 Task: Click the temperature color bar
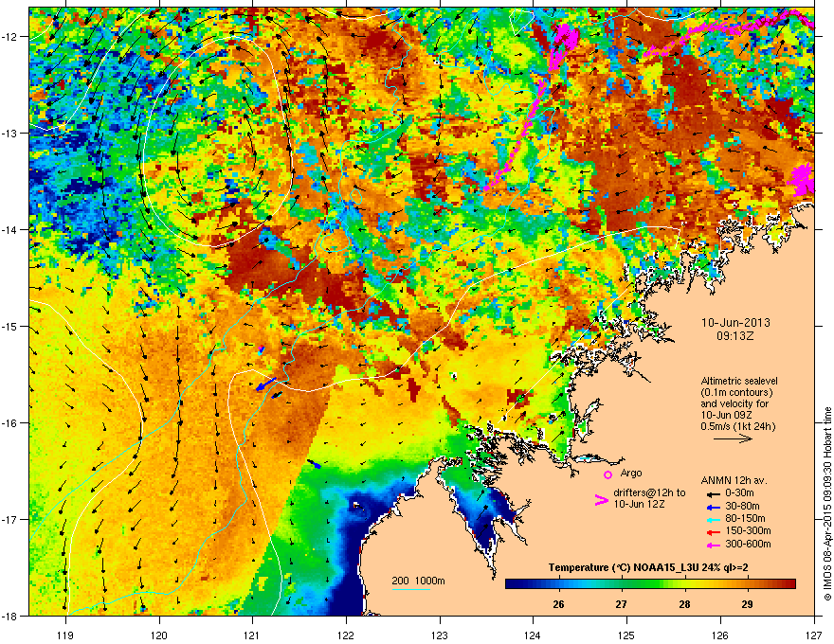click(650, 584)
